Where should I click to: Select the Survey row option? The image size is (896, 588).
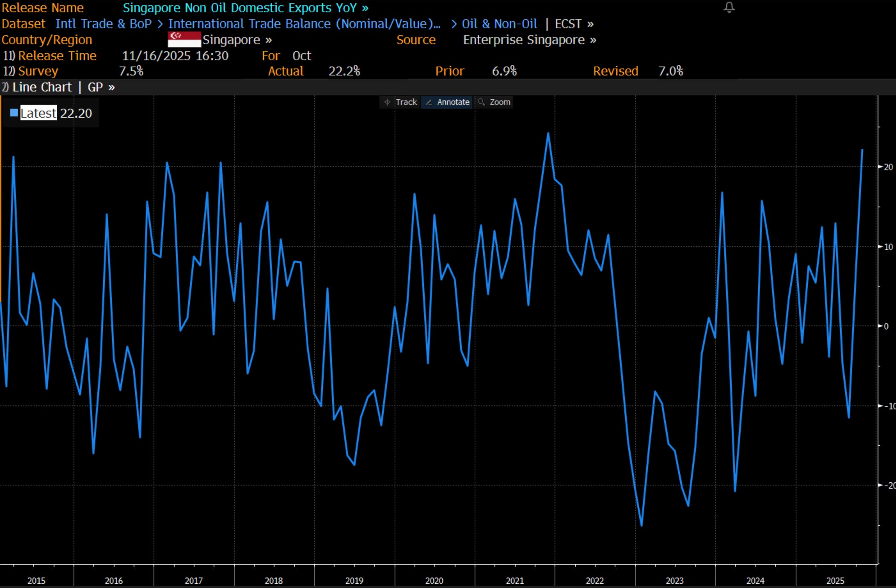pos(38,71)
